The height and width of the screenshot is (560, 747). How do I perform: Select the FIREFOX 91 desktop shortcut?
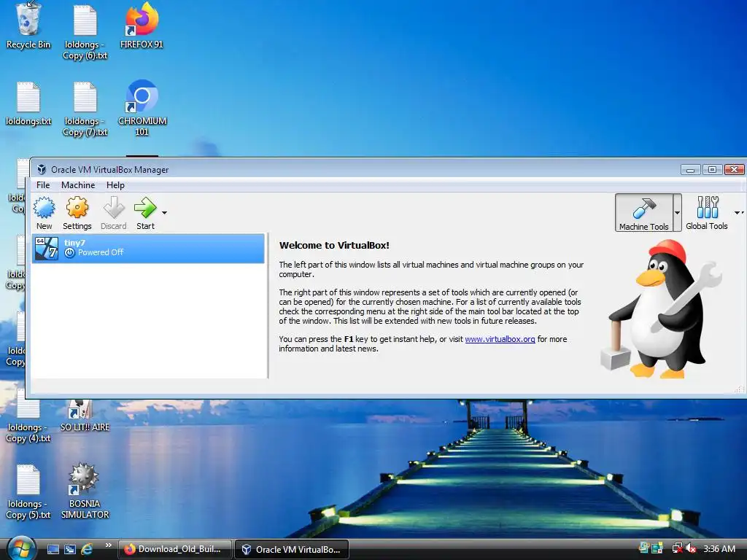tap(142, 26)
